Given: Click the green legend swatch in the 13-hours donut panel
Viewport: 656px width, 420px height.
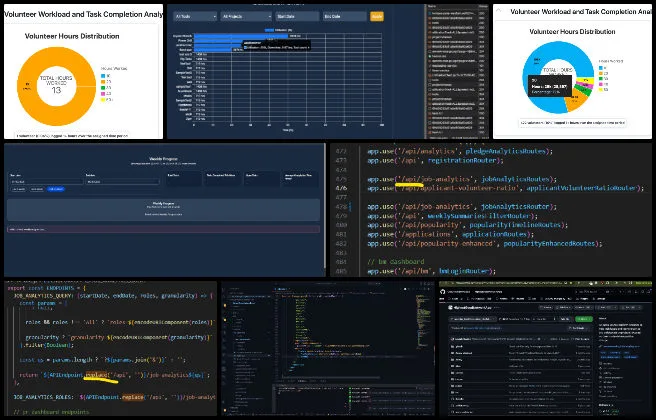Looking at the screenshot, I should [103, 88].
